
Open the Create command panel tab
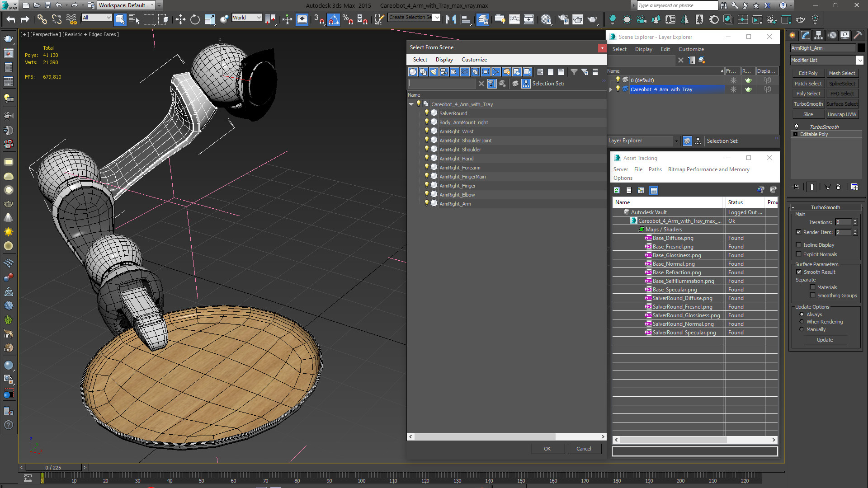coord(793,35)
